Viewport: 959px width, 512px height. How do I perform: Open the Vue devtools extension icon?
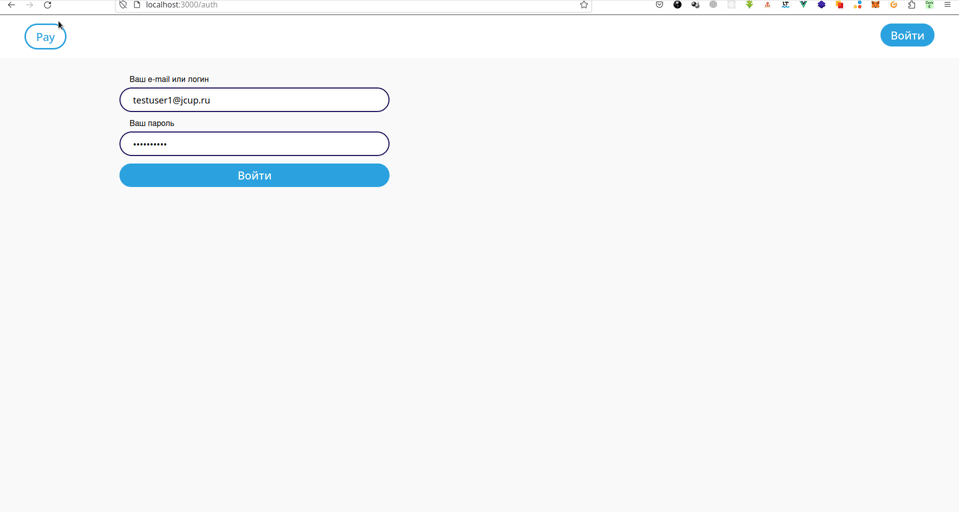click(x=803, y=5)
